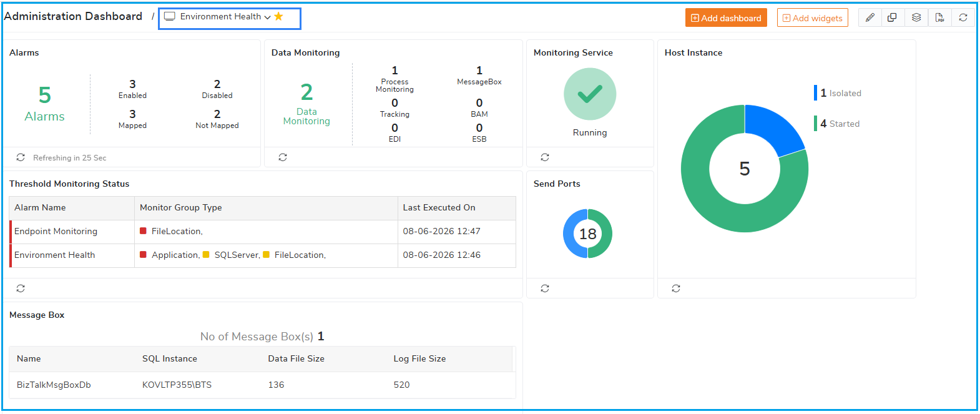Export dashboard as PDF icon

pyautogui.click(x=939, y=17)
